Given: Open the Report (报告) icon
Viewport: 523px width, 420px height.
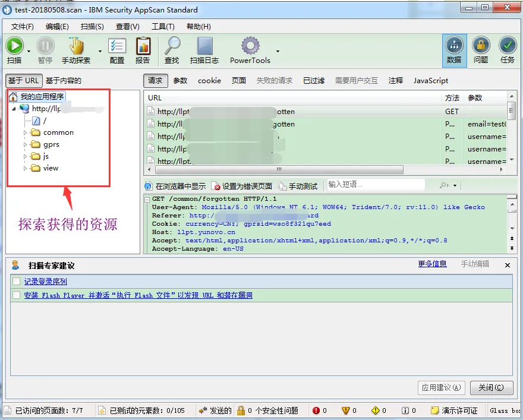Looking at the screenshot, I should [x=143, y=46].
